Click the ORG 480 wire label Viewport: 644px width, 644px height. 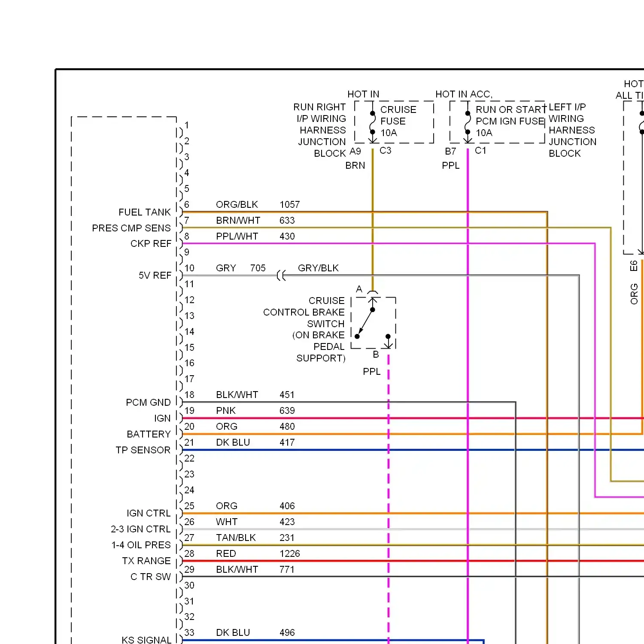(x=255, y=426)
